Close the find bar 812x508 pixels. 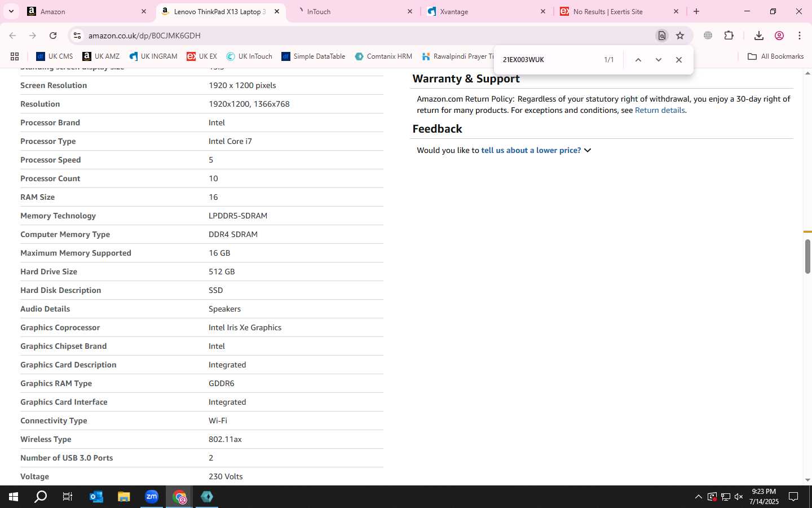(x=679, y=60)
